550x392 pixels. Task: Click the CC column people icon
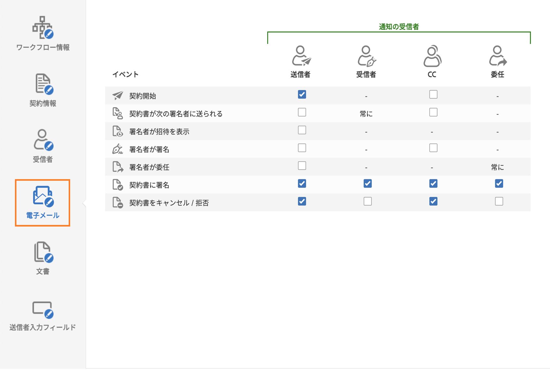point(433,56)
